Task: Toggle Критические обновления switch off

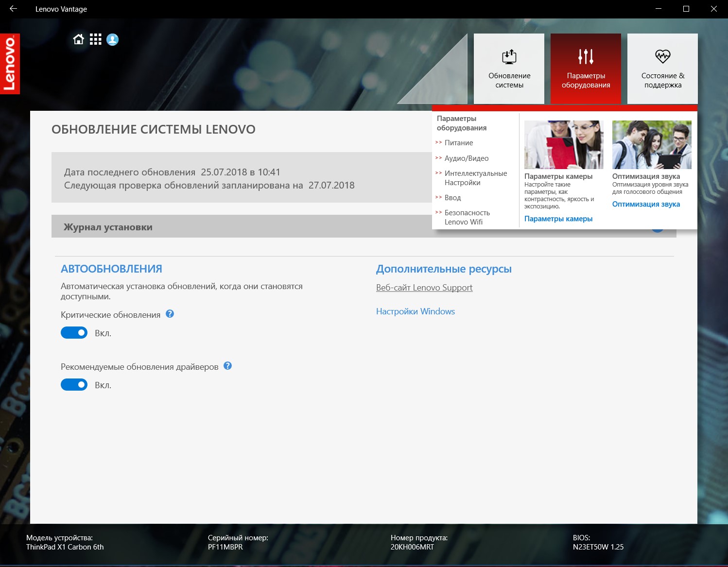Action: coord(74,333)
